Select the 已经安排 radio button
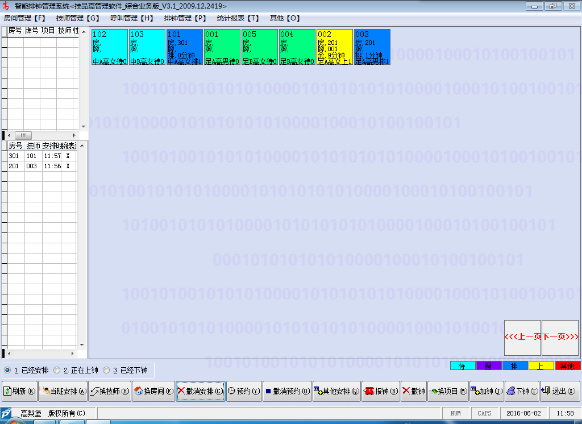 (x=7, y=370)
